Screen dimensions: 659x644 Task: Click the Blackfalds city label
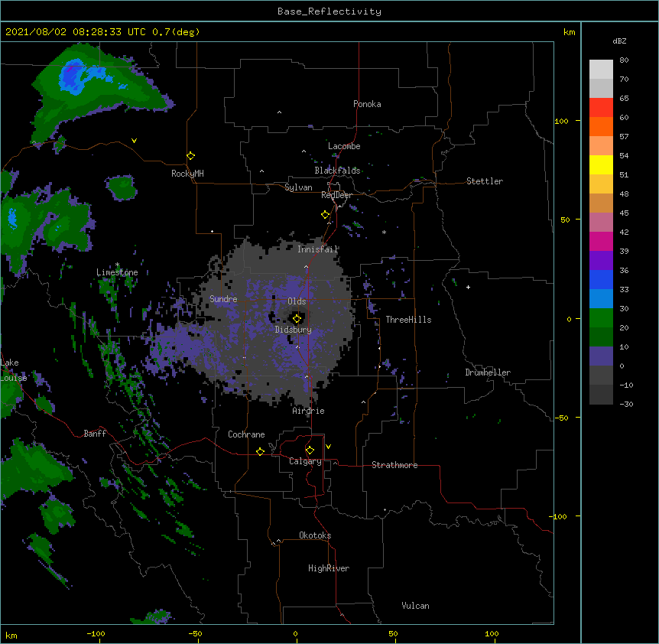(337, 171)
